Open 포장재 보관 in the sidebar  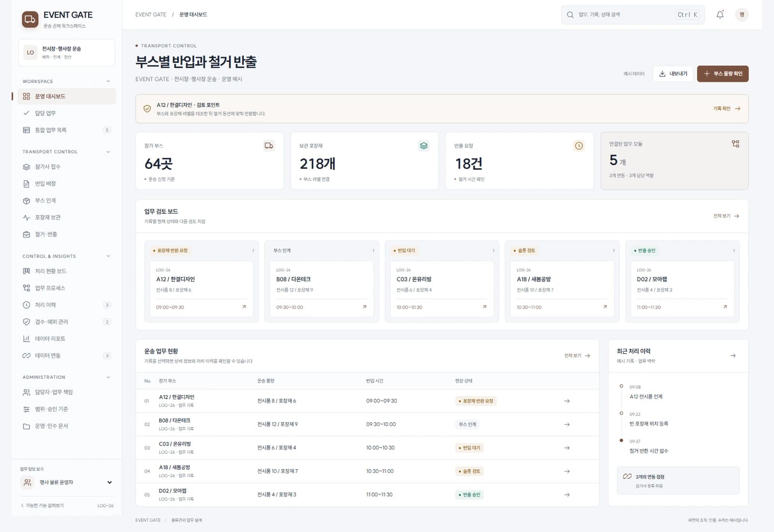click(67, 218)
